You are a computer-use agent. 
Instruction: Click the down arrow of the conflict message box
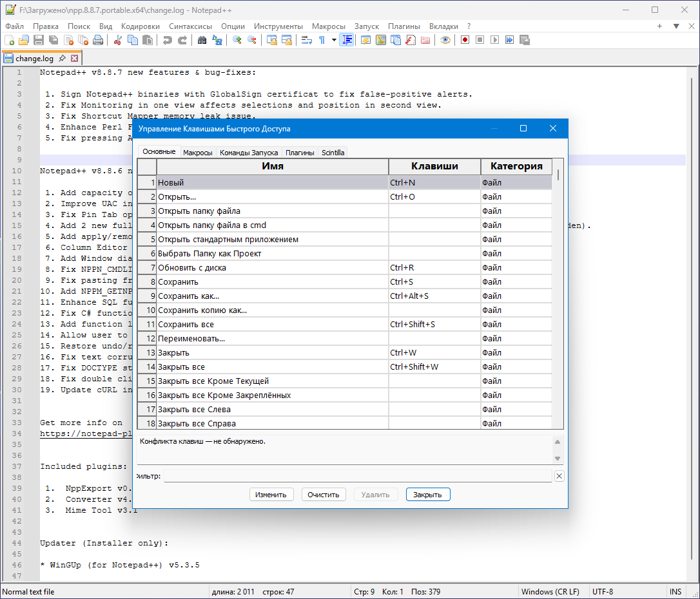click(558, 458)
